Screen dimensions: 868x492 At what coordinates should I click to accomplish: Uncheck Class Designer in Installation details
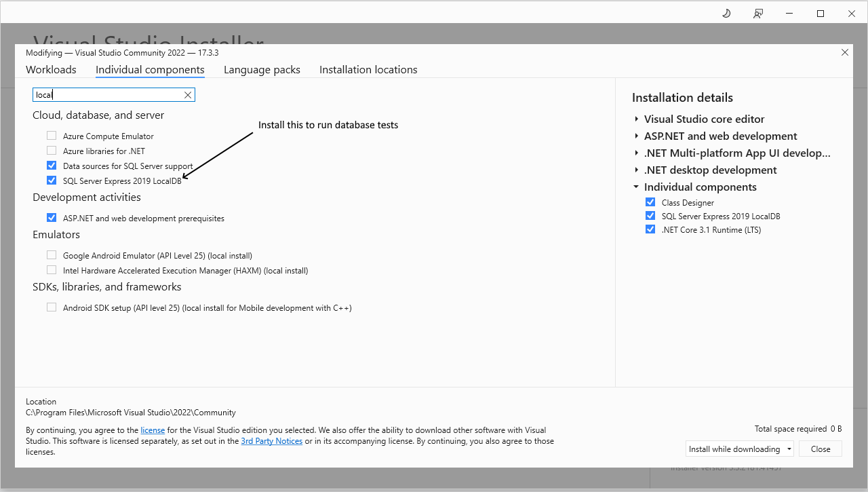pos(650,202)
